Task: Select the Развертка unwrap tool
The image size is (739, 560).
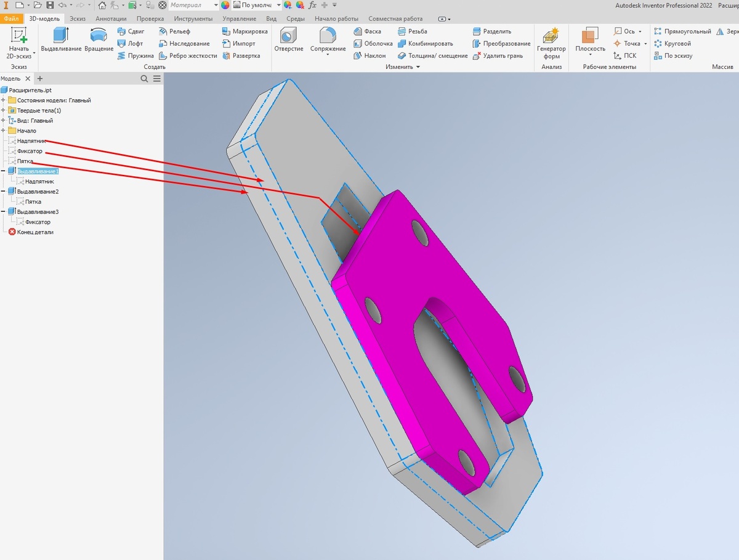Action: coord(241,55)
